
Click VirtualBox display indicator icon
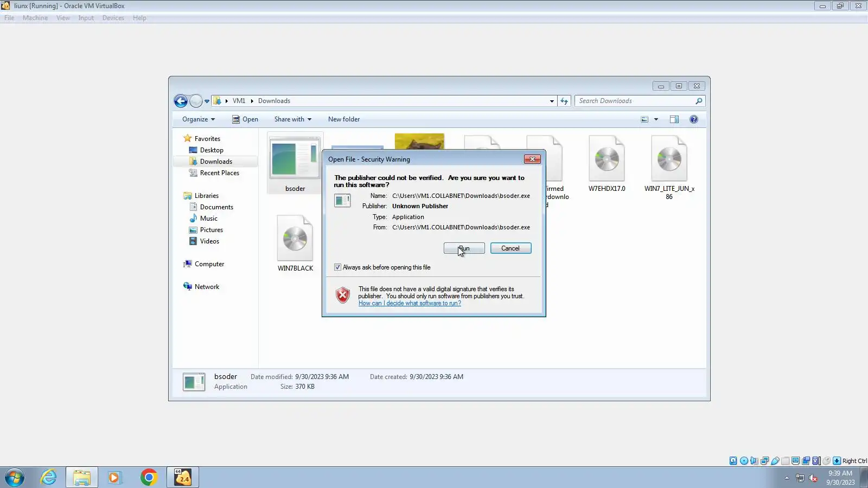click(x=795, y=461)
